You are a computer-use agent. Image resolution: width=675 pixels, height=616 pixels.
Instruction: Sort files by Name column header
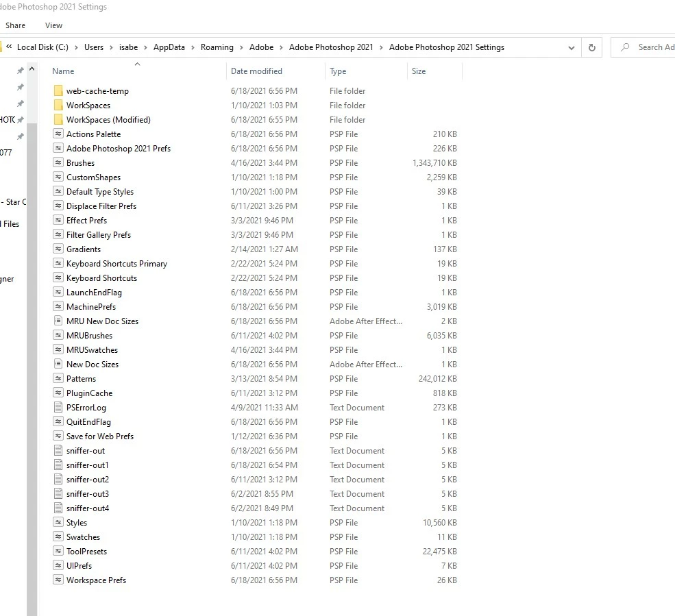tap(138, 71)
